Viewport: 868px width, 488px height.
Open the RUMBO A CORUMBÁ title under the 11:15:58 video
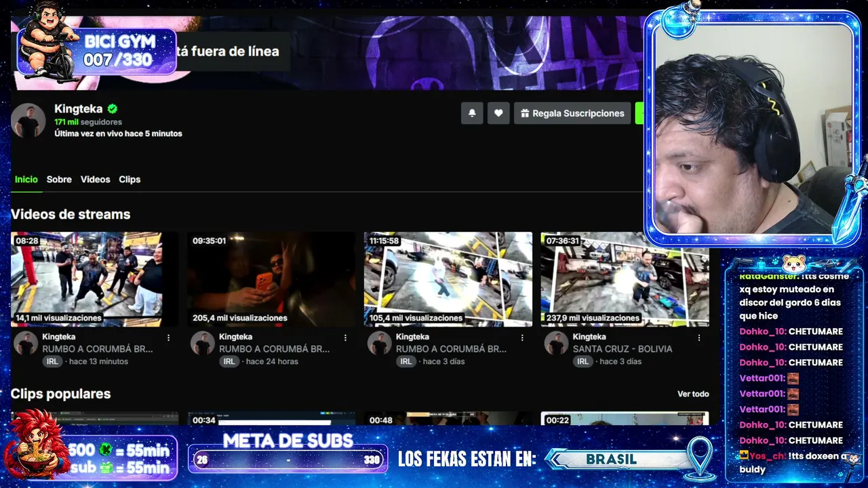tap(451, 349)
